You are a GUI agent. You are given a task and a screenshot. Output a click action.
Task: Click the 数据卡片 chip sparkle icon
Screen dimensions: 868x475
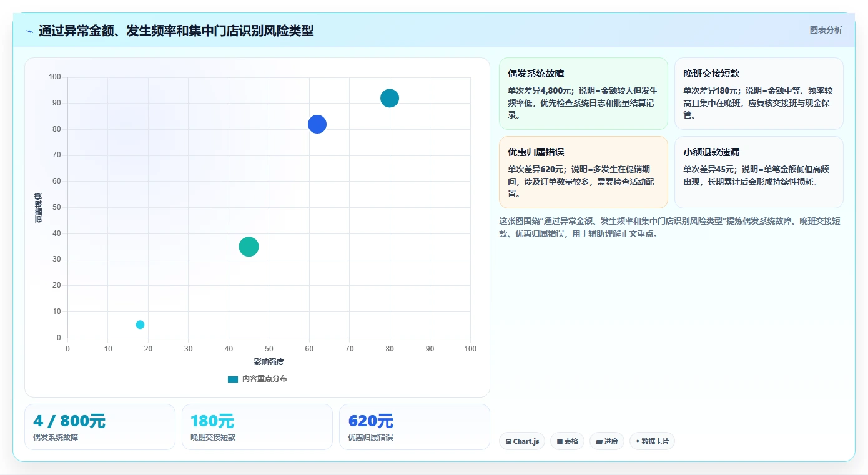[638, 441]
